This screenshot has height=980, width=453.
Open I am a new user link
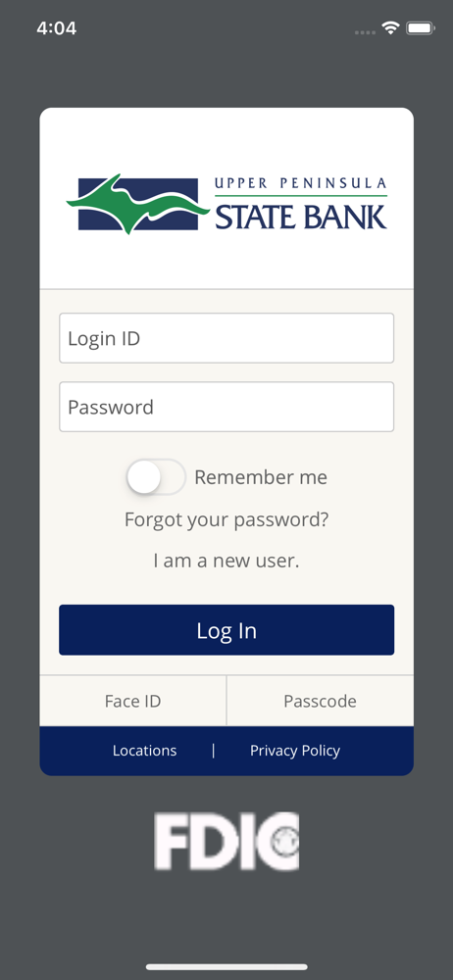pyautogui.click(x=226, y=561)
